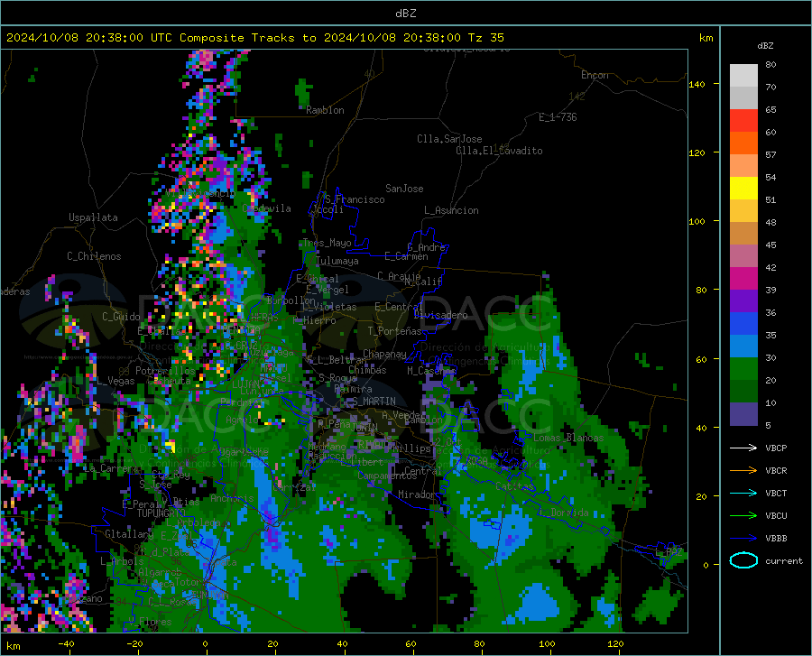
Task: Click the orange 60 dBZ color swatch
Action: coord(743,143)
